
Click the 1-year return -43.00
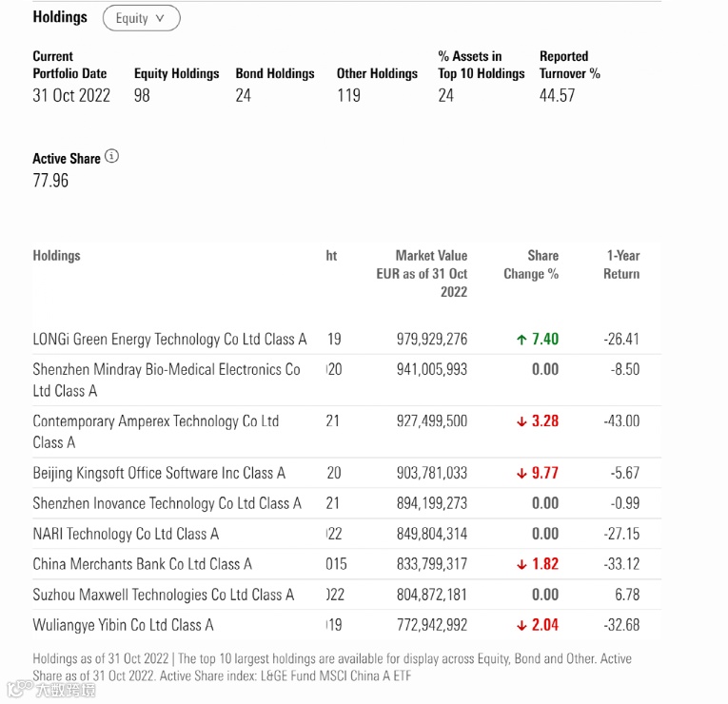621,420
